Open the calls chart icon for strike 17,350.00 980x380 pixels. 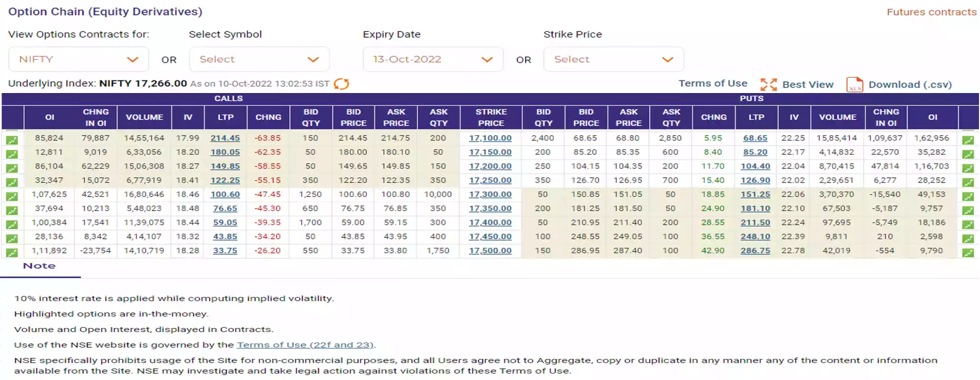click(x=12, y=211)
